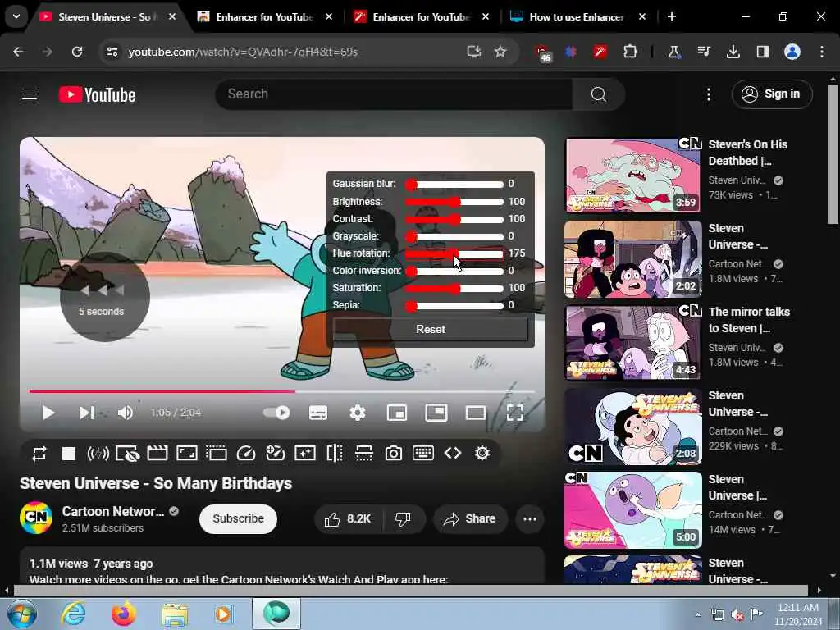The height and width of the screenshot is (630, 840).
Task: Click the Enhancer custom speed plus gauge icon
Action: (276, 453)
